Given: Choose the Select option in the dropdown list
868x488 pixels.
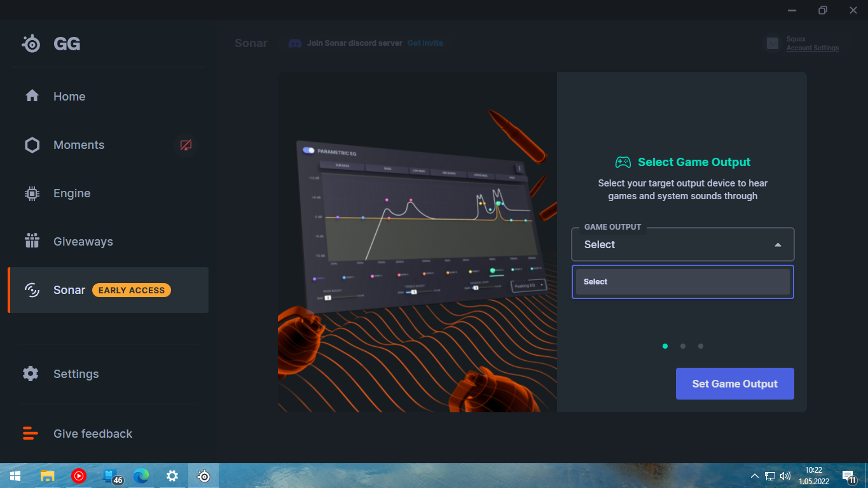Looking at the screenshot, I should 683,282.
